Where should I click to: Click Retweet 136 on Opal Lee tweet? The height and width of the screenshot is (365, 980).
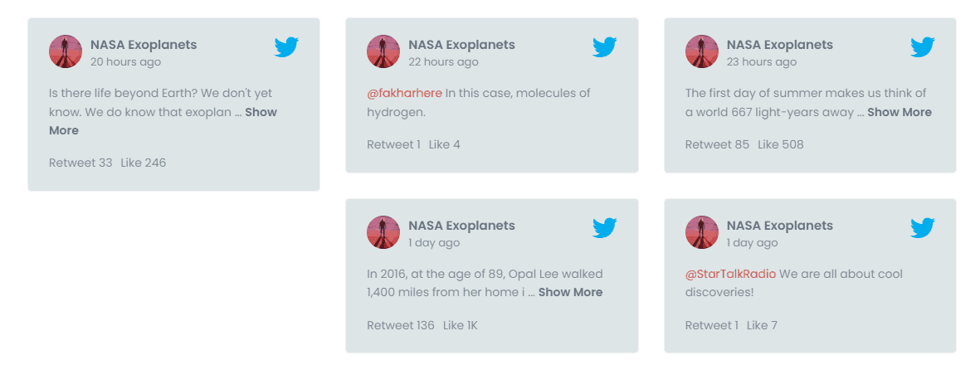click(x=401, y=325)
